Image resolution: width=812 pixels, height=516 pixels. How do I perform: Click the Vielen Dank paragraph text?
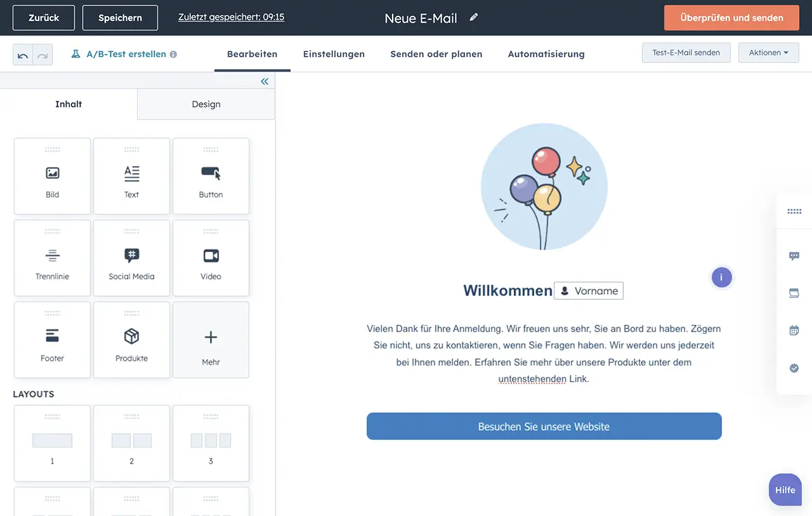click(544, 354)
